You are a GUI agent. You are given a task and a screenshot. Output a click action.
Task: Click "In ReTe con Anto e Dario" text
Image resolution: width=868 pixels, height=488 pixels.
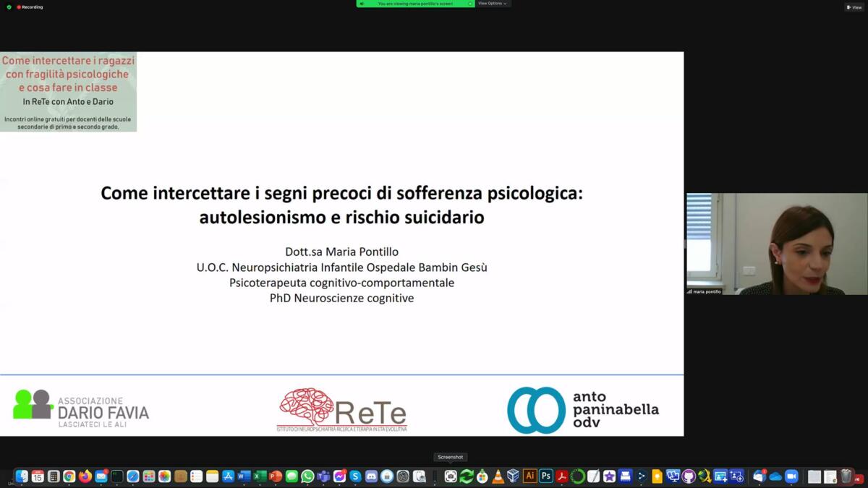pyautogui.click(x=68, y=102)
